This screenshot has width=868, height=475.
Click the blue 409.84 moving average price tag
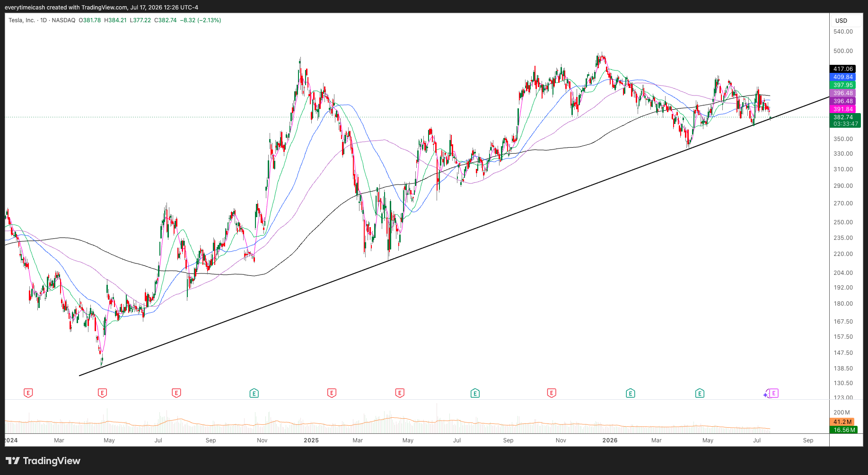click(x=842, y=77)
